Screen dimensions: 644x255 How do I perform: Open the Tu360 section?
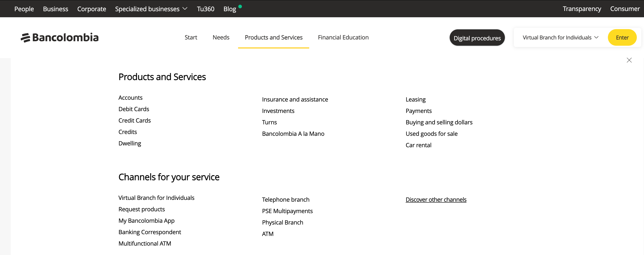[x=205, y=9]
